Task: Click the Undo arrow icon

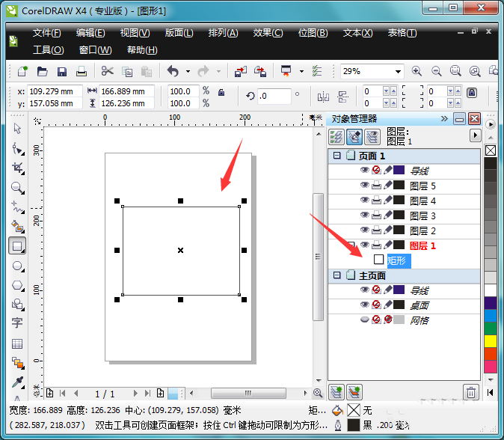Action: (173, 71)
